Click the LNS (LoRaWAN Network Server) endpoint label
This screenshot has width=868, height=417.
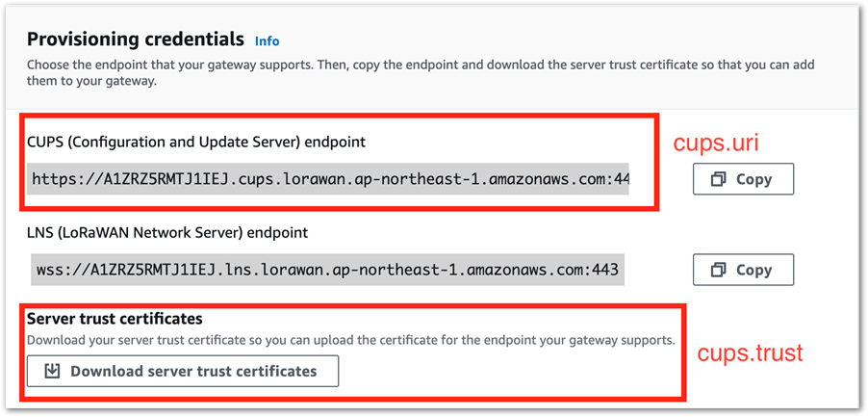coord(167,233)
